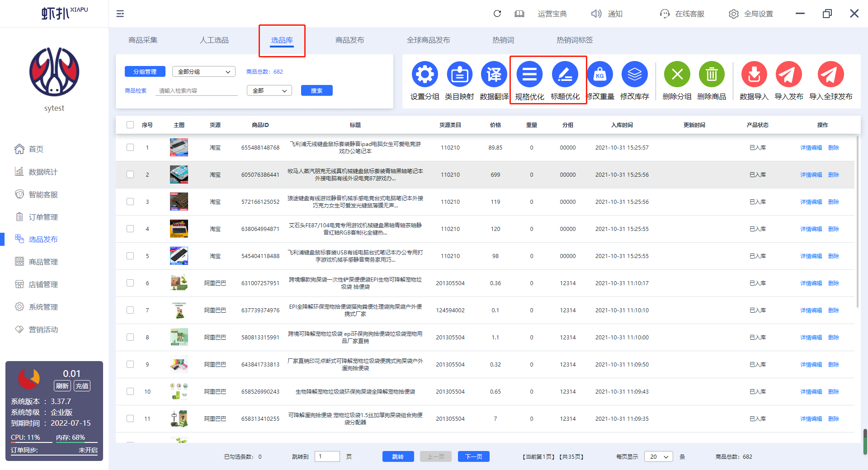Toggle select-all checkbox in table header
The width and height of the screenshot is (868, 470).
click(x=130, y=125)
